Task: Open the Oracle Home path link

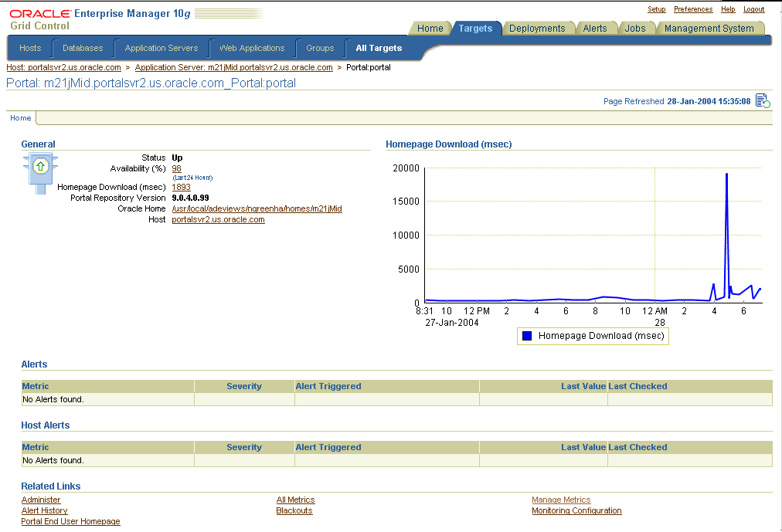Action: [257, 208]
